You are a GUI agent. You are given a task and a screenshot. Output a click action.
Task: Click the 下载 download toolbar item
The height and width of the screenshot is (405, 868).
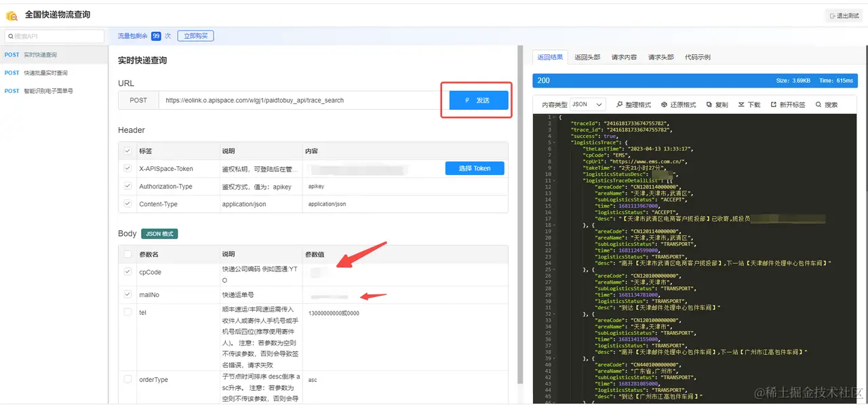[749, 104]
